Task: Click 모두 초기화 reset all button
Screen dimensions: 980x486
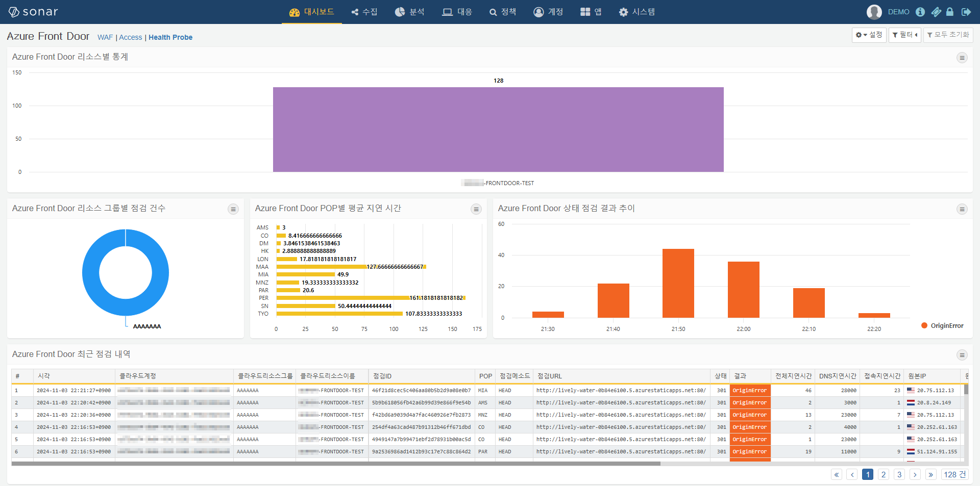Action: tap(948, 35)
